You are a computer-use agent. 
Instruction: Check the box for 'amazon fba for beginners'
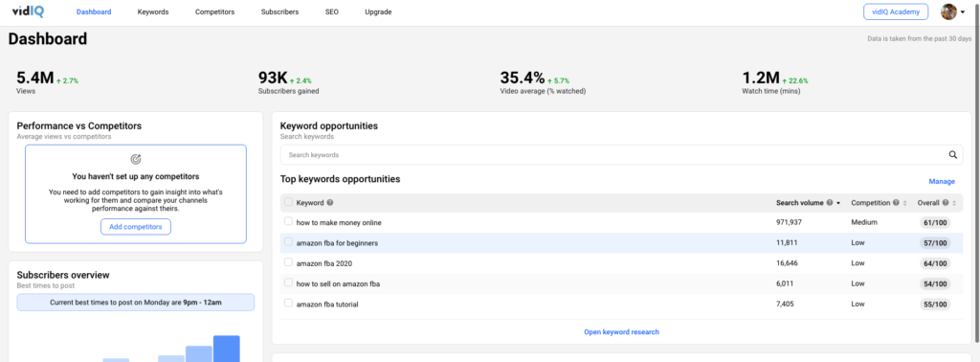click(x=288, y=241)
